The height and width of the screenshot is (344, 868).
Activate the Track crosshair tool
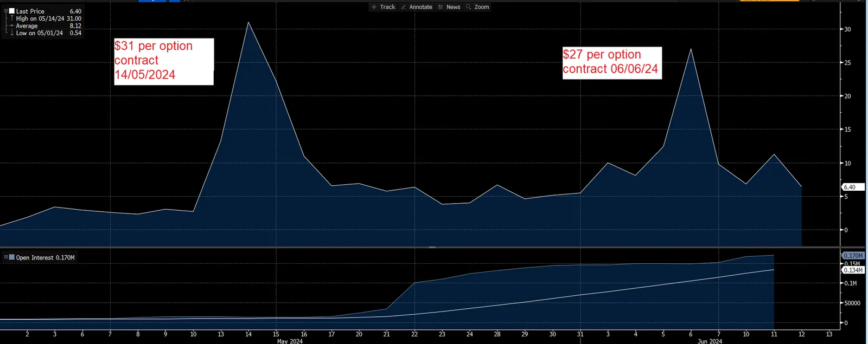[x=383, y=7]
